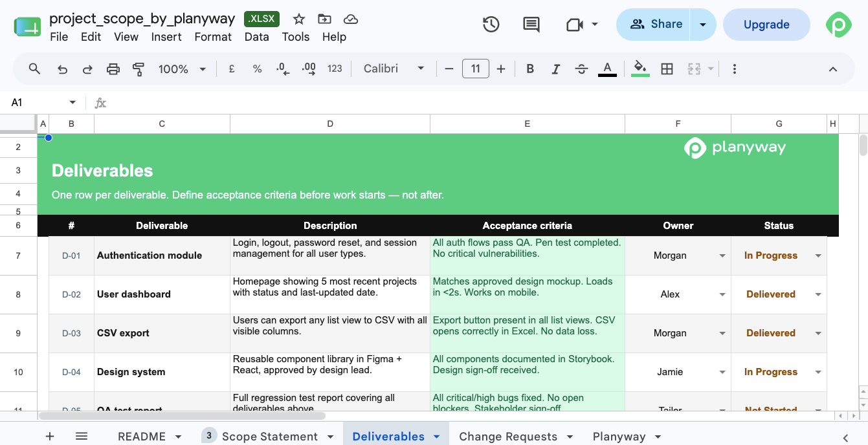Open version history clock icon
Viewport: 868px width, 445px height.
tap(491, 25)
